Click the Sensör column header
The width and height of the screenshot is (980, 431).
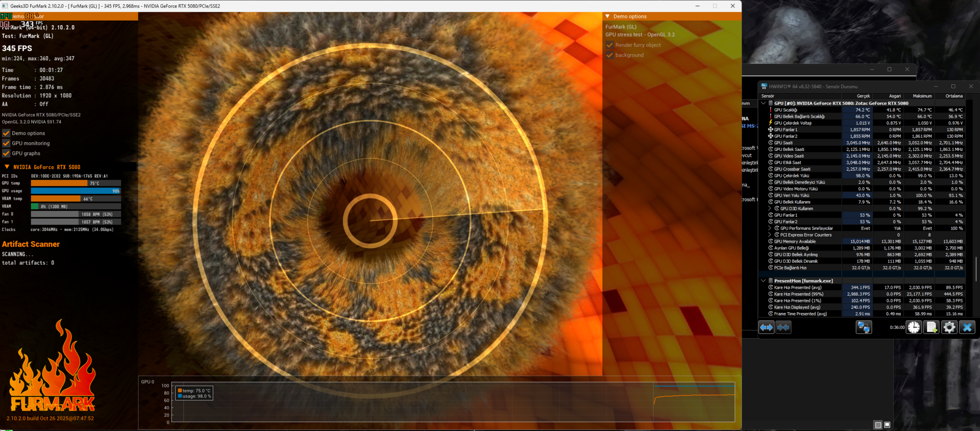[x=800, y=96]
